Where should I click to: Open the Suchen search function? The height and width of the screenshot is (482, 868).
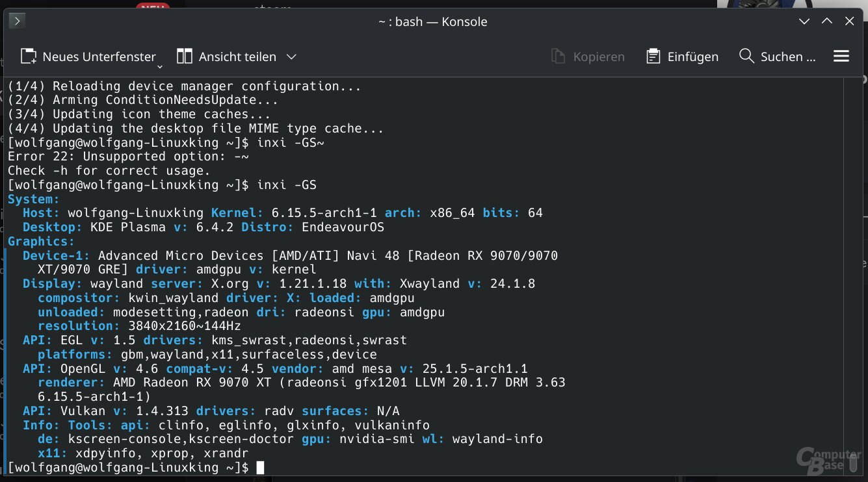click(x=778, y=57)
